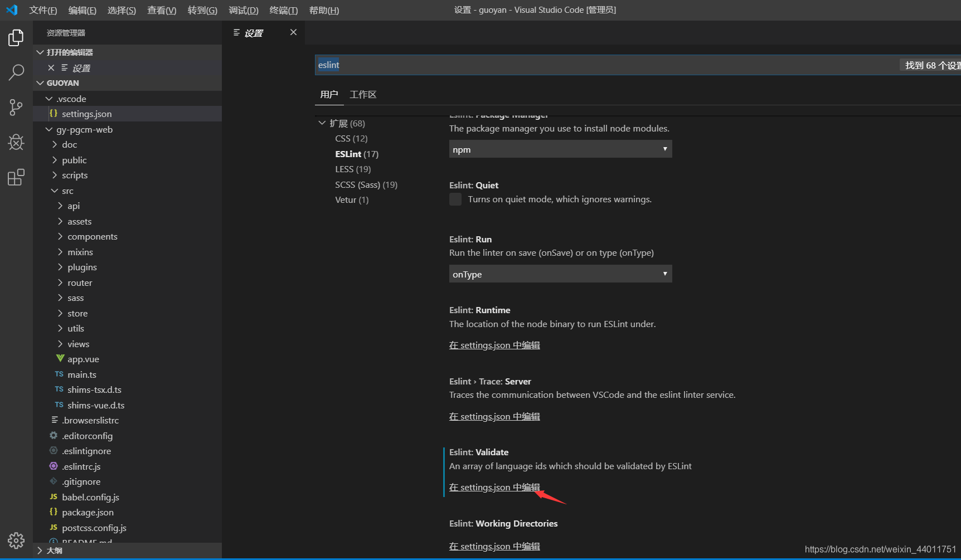Select Vetur (1) settings category
Image resolution: width=961 pixels, height=560 pixels.
pos(352,200)
